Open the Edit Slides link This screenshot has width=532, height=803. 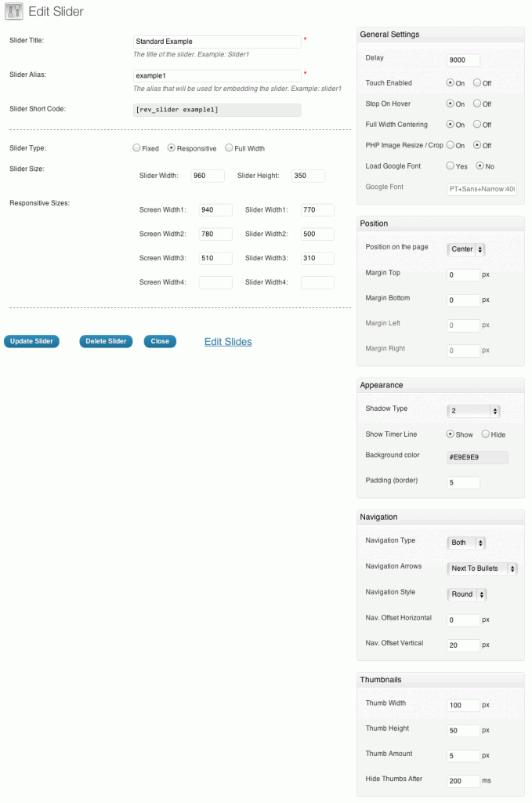[x=228, y=342]
